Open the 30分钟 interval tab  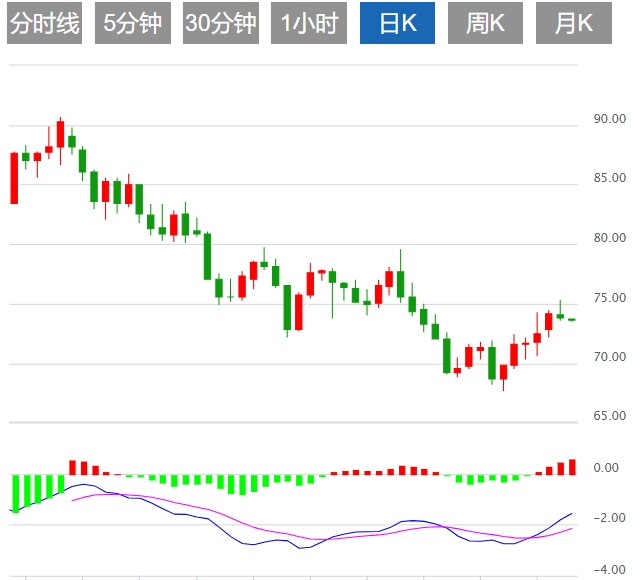point(220,25)
